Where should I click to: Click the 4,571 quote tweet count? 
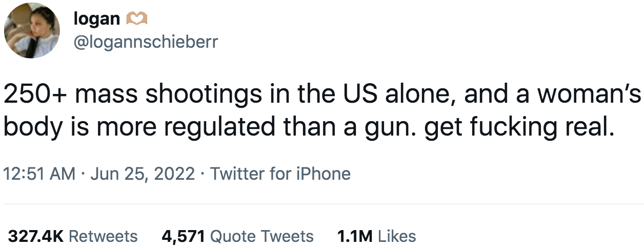pos(184,236)
